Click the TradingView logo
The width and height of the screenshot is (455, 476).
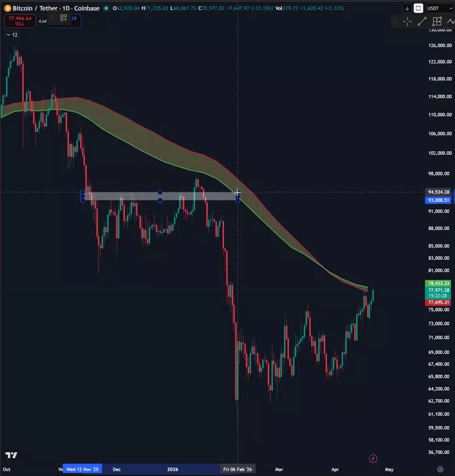click(11, 455)
